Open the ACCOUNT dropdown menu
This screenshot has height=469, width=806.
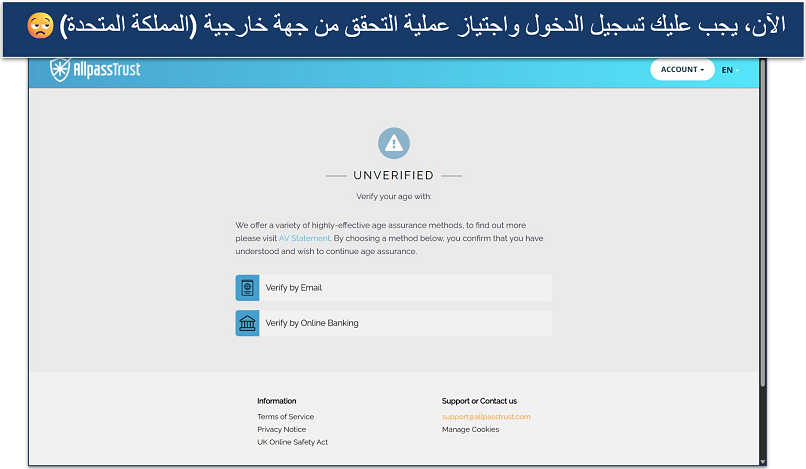tap(682, 70)
